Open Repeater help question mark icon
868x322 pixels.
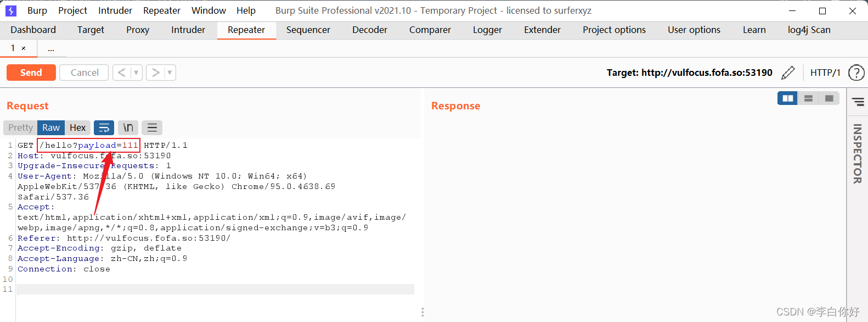(856, 73)
